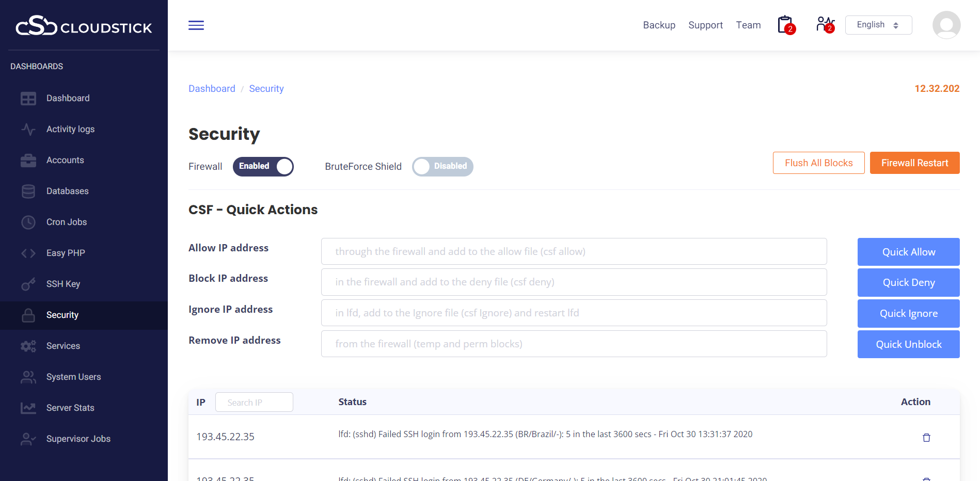The image size is (980, 481).
Task: Focus the Search IP field
Action: 254,403
